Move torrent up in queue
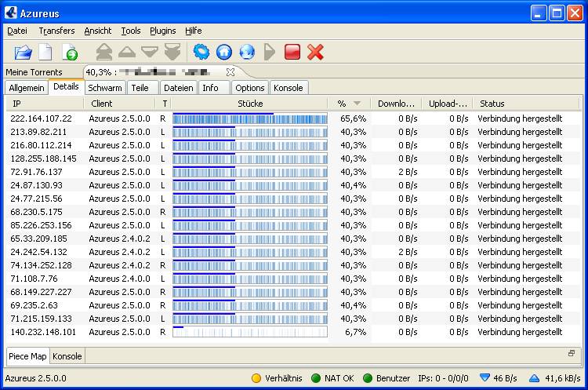 tap(127, 52)
